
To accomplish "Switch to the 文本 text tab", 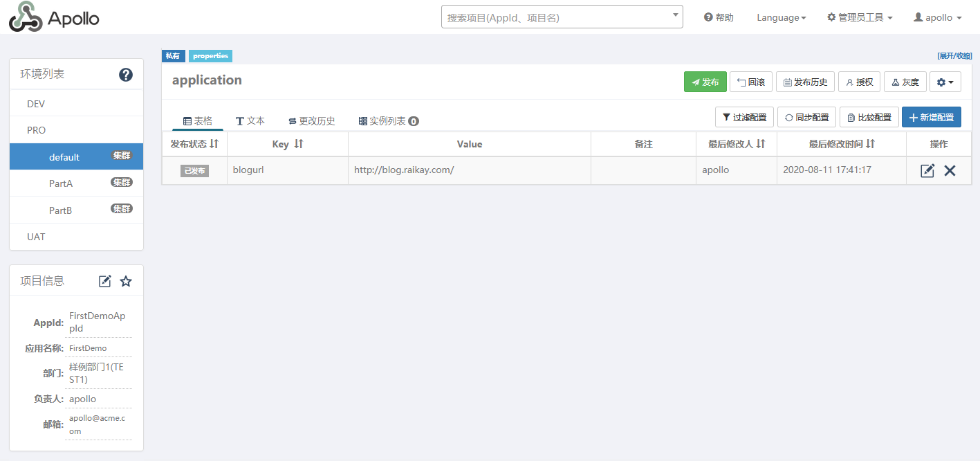I will [x=250, y=120].
